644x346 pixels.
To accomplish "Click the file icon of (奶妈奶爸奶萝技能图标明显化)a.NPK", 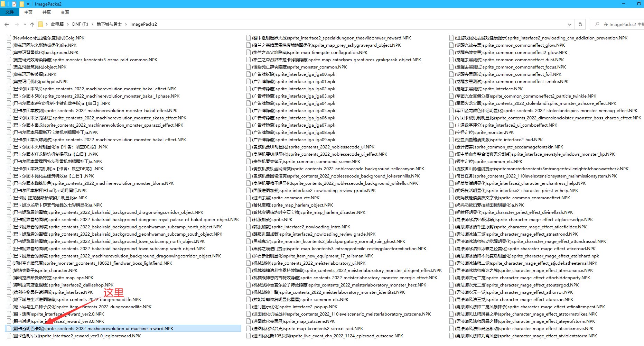I will click(451, 205).
